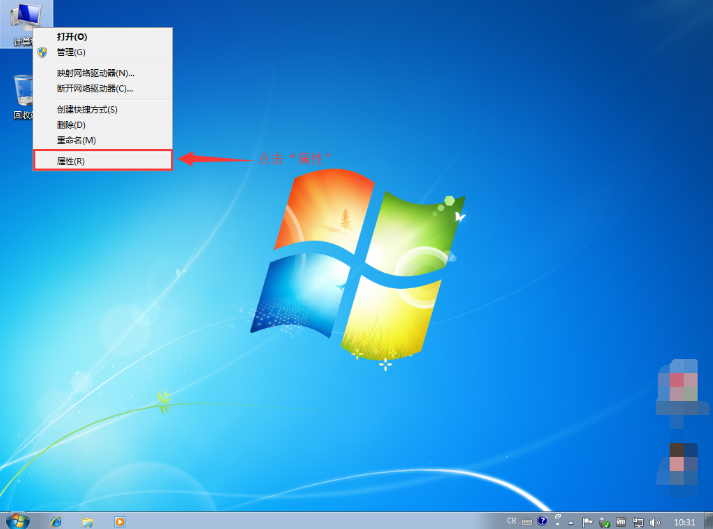
Task: Click the blue help question-mark icon
Action: (542, 520)
